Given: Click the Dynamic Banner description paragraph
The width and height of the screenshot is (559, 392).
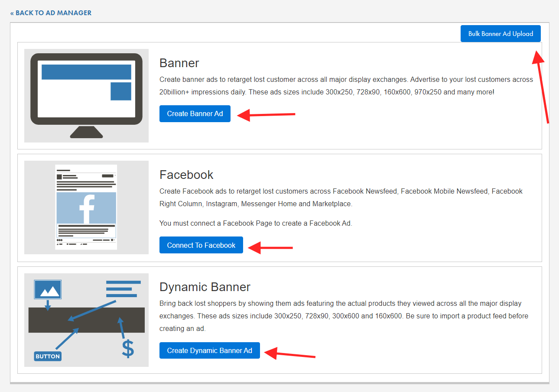Looking at the screenshot, I should coord(344,316).
